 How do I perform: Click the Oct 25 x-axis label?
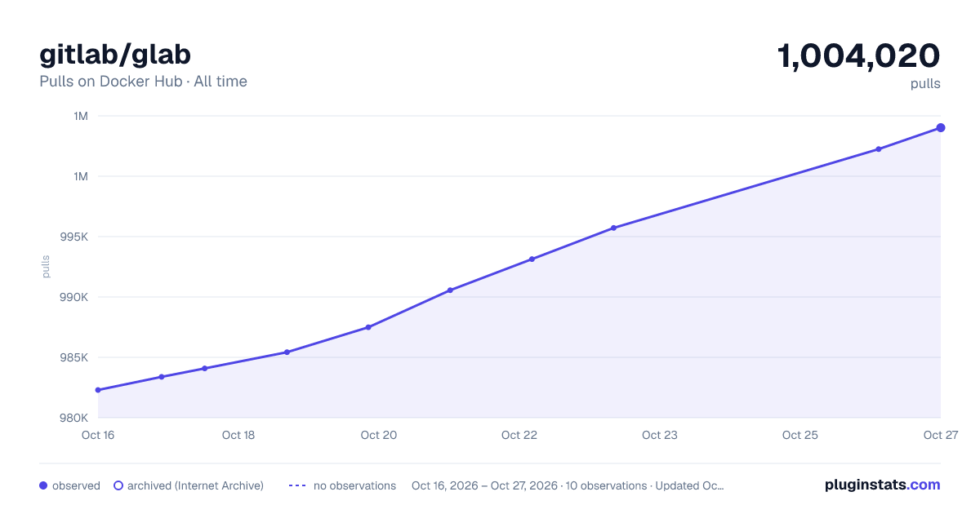click(x=800, y=435)
